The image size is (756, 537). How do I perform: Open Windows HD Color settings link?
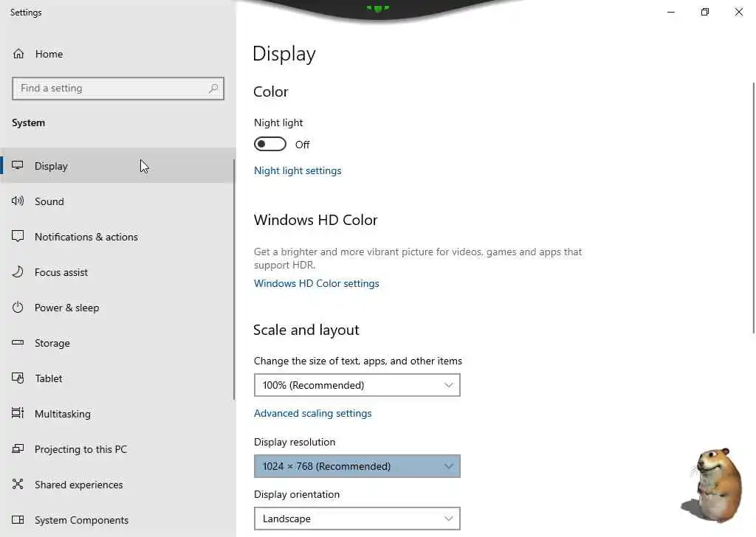(x=316, y=283)
